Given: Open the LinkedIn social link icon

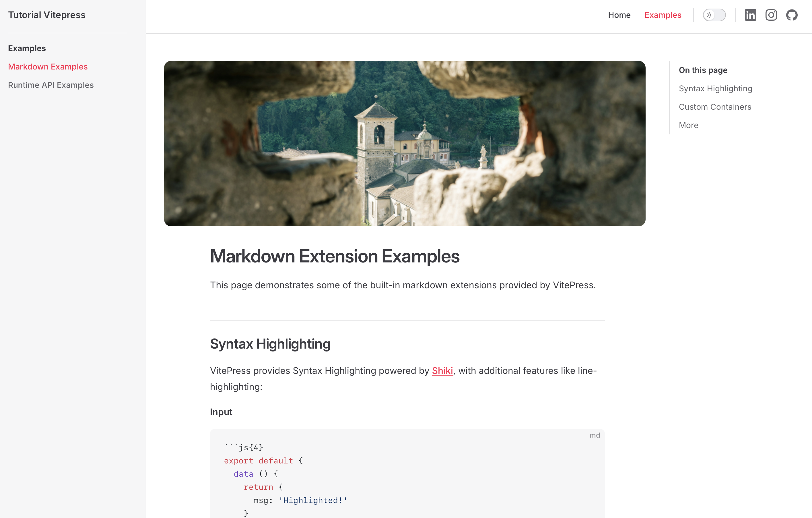Looking at the screenshot, I should click(x=750, y=15).
